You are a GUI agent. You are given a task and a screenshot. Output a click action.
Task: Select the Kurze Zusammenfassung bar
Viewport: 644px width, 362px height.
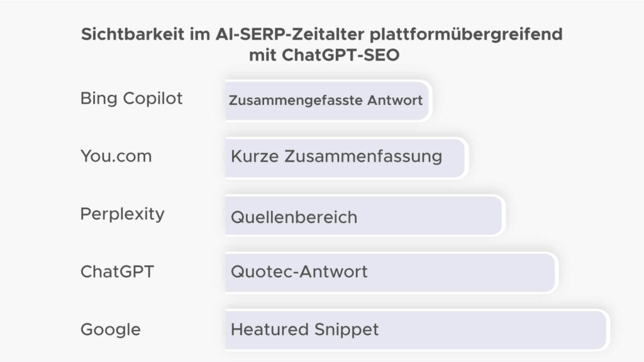[x=346, y=157]
